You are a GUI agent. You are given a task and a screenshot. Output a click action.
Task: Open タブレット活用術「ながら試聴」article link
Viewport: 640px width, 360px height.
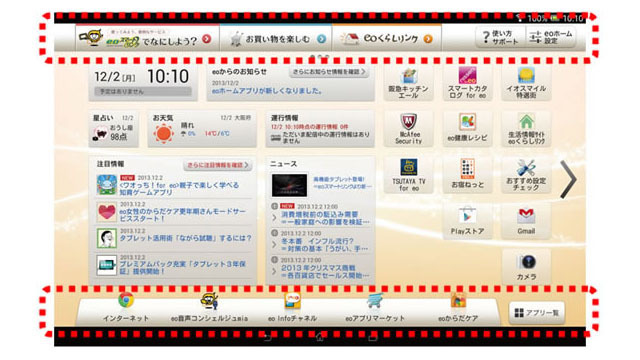click(x=185, y=238)
